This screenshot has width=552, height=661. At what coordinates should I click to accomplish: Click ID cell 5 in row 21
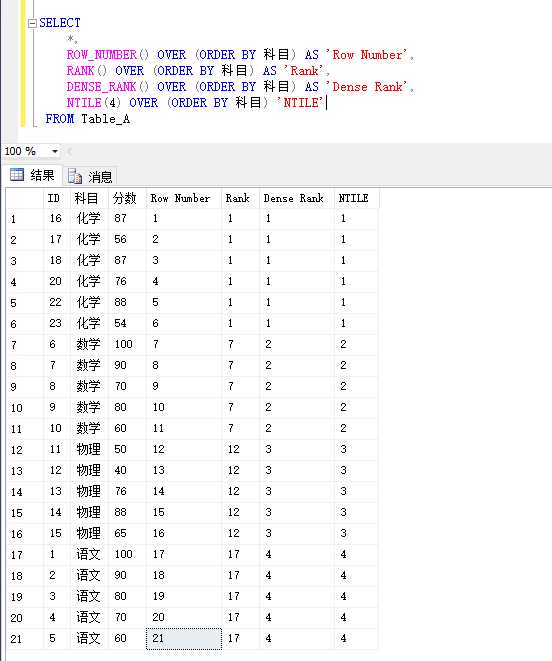(x=57, y=639)
